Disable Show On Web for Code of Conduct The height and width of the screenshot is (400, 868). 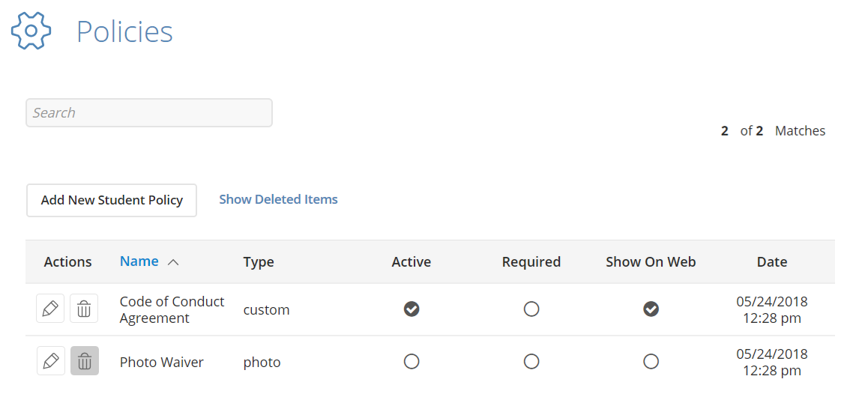[x=651, y=309]
